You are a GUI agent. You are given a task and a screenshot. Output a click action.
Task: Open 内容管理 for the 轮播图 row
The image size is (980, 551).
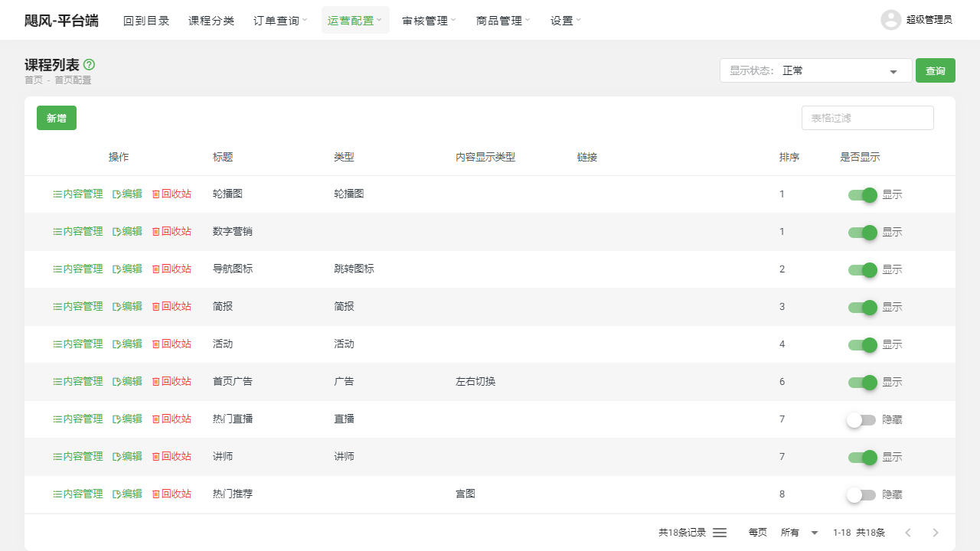pyautogui.click(x=77, y=194)
